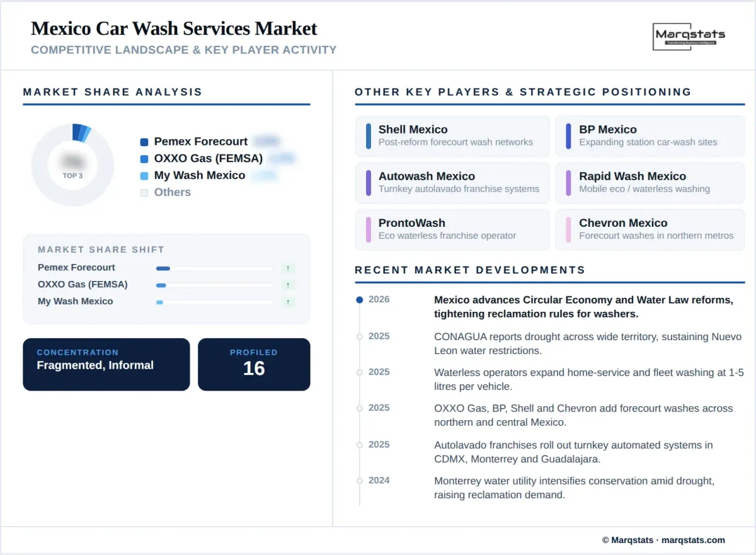Open the Rapid Wash Mexico player card
This screenshot has width=756, height=555.
pos(650,183)
